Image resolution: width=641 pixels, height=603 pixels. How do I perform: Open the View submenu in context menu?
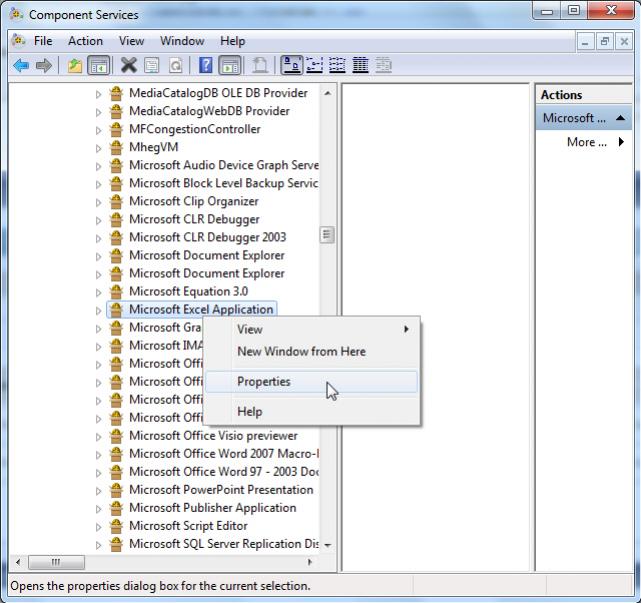(312, 329)
